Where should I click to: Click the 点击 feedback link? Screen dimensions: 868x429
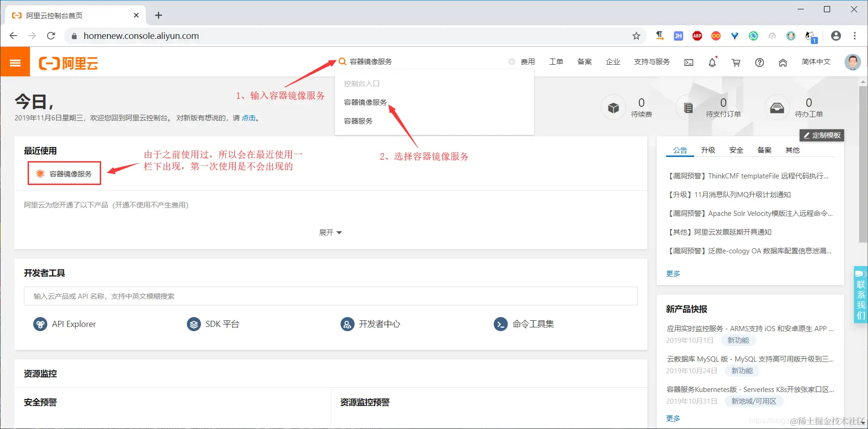coord(249,118)
